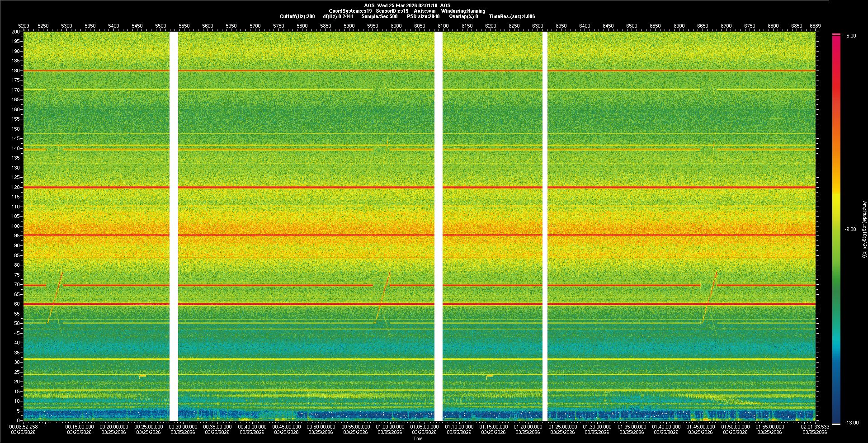The height and width of the screenshot is (443, 868).
Task: Click the 00:30:00.000 time axis label
Action: (x=183, y=426)
